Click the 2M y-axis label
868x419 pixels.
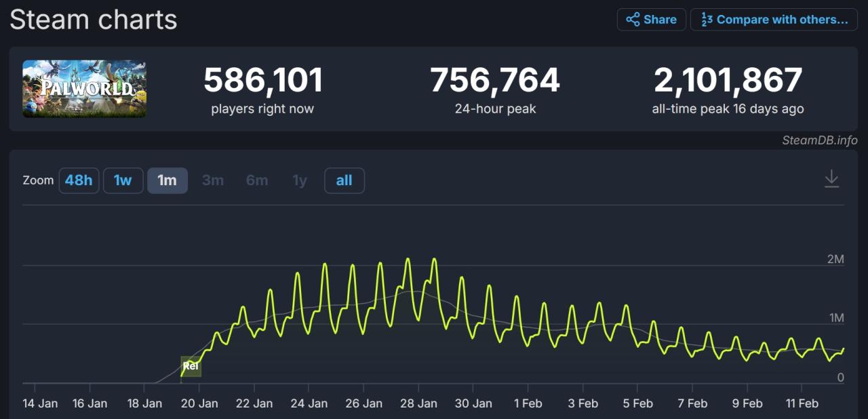pyautogui.click(x=835, y=259)
